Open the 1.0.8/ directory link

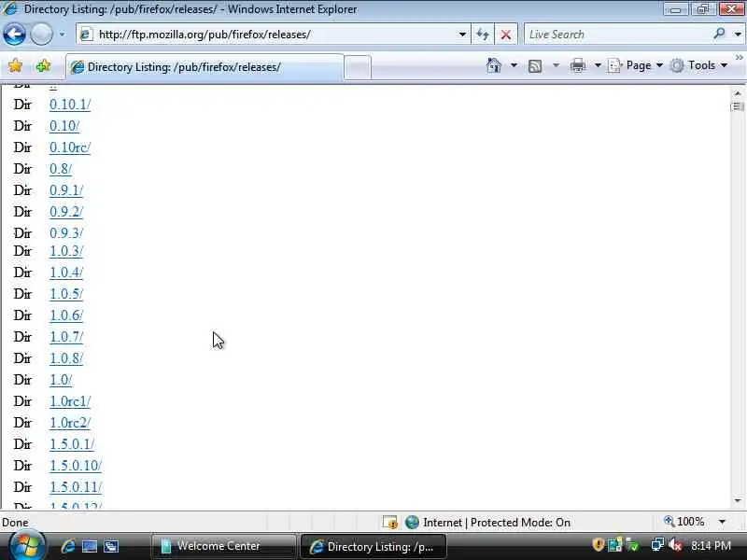pos(66,358)
